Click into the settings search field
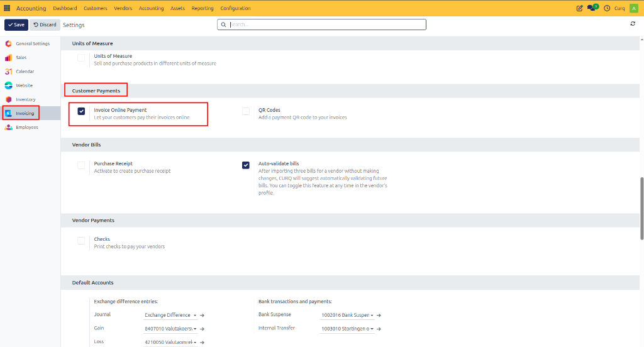 tap(321, 25)
